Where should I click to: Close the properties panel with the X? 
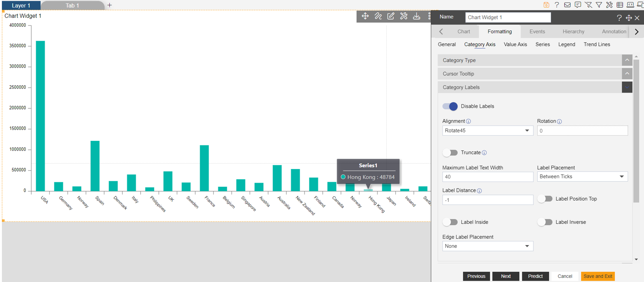pyautogui.click(x=637, y=18)
